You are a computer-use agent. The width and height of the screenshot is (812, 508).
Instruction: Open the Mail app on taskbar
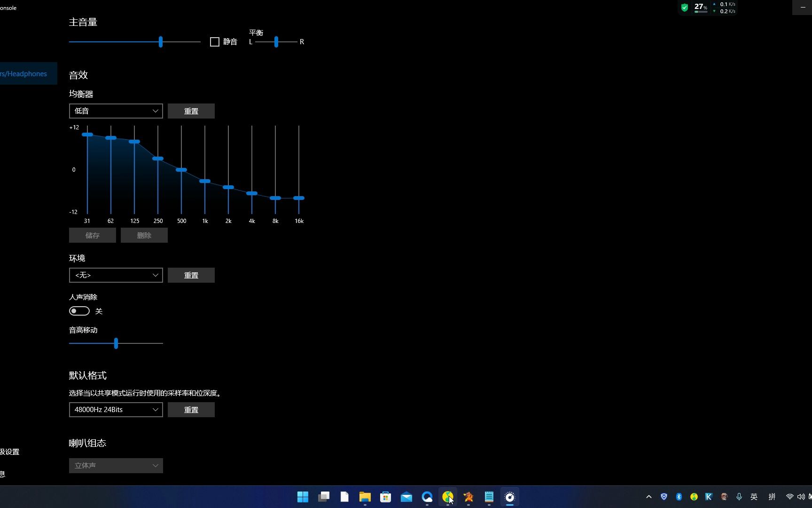(x=406, y=497)
